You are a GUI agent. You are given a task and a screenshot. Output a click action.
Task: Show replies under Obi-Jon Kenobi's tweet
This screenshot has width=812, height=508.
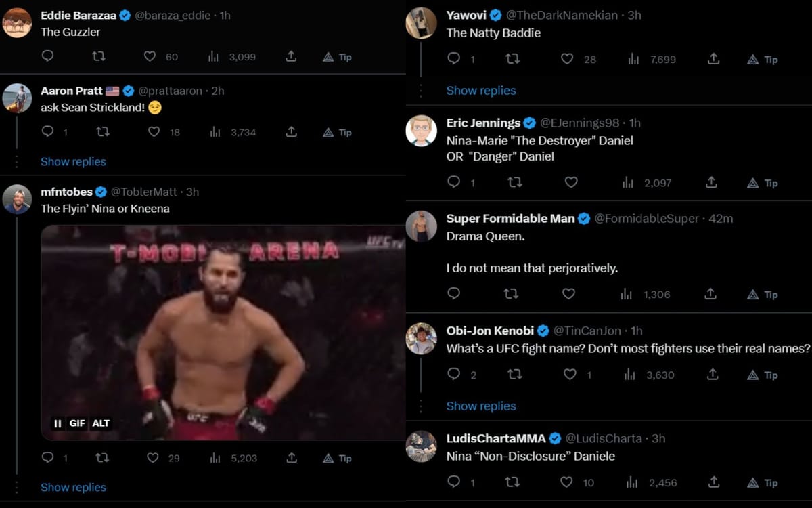click(x=481, y=406)
